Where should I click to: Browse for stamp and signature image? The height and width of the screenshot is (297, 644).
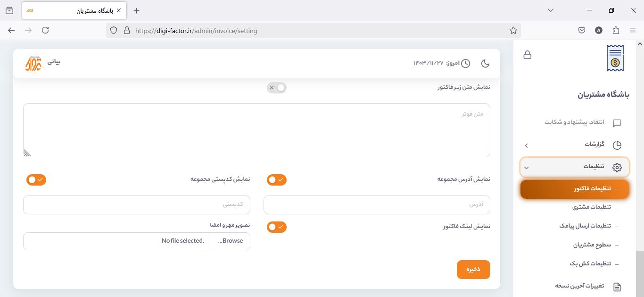[x=231, y=241]
